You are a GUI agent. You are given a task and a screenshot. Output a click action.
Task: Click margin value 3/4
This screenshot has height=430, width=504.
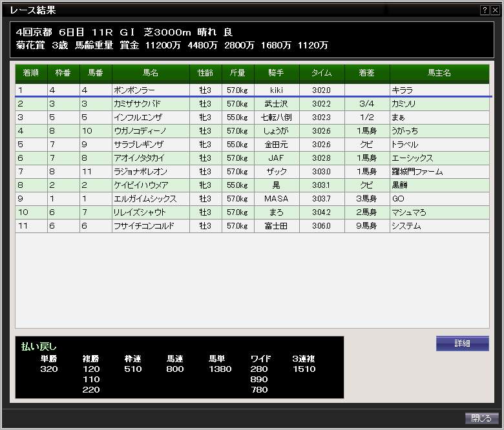pyautogui.click(x=367, y=104)
